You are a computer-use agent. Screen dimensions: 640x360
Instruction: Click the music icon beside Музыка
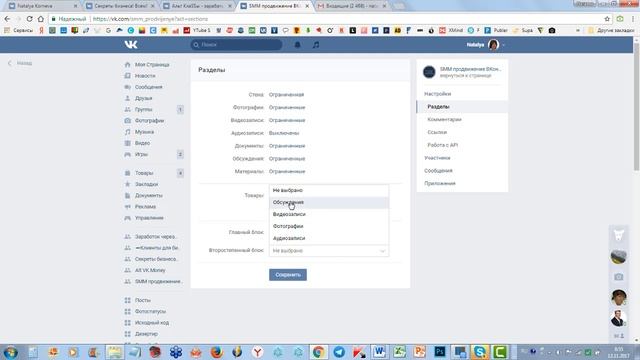click(127, 132)
